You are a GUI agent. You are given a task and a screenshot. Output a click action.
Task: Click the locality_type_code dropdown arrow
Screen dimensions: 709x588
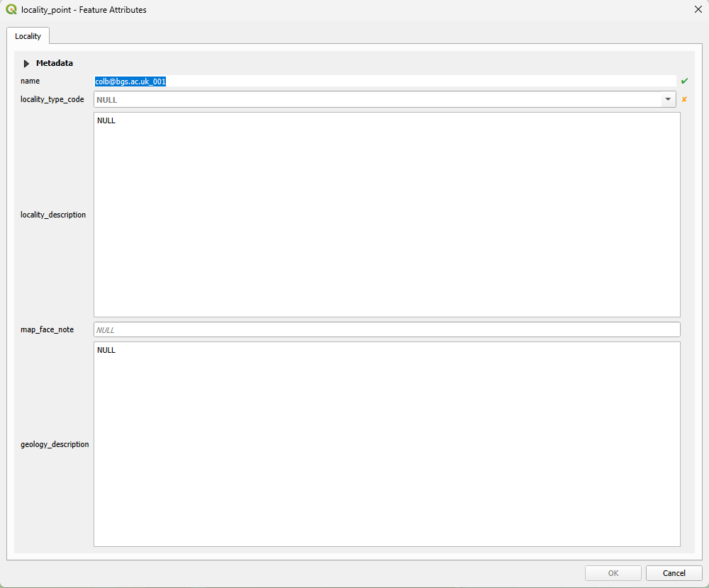[668, 99]
